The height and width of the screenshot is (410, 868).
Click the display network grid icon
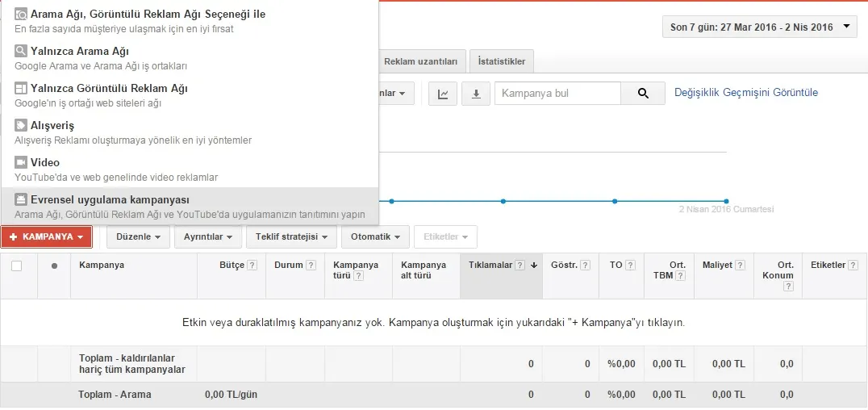21,88
